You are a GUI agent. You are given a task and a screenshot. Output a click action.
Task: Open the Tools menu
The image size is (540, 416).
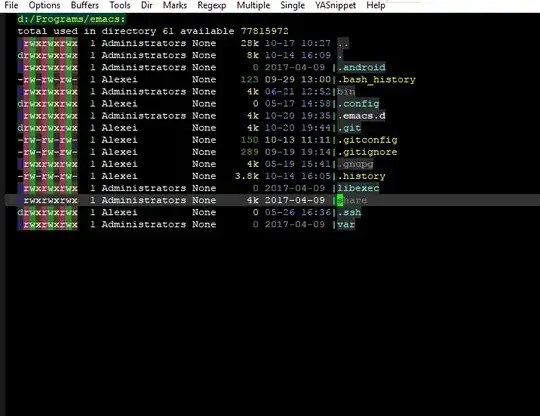tap(120, 6)
